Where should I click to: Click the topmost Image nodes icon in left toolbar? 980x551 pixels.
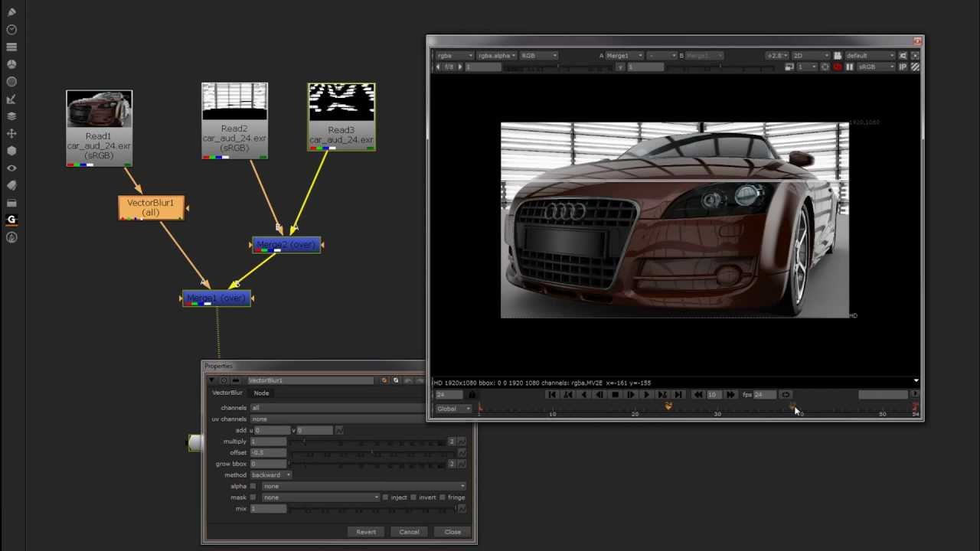click(x=11, y=11)
